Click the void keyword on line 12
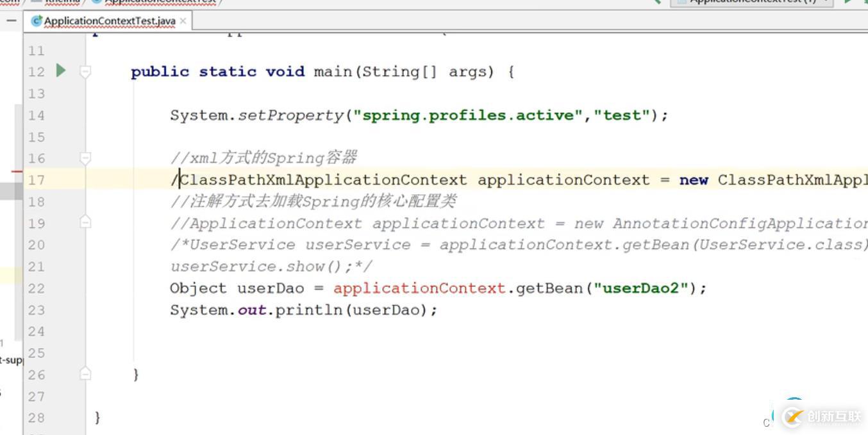 coord(285,72)
